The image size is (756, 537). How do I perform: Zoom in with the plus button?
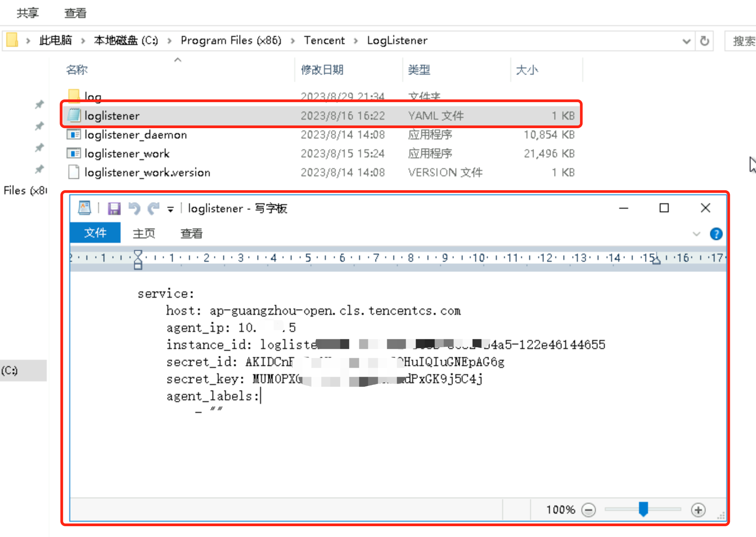(x=698, y=510)
